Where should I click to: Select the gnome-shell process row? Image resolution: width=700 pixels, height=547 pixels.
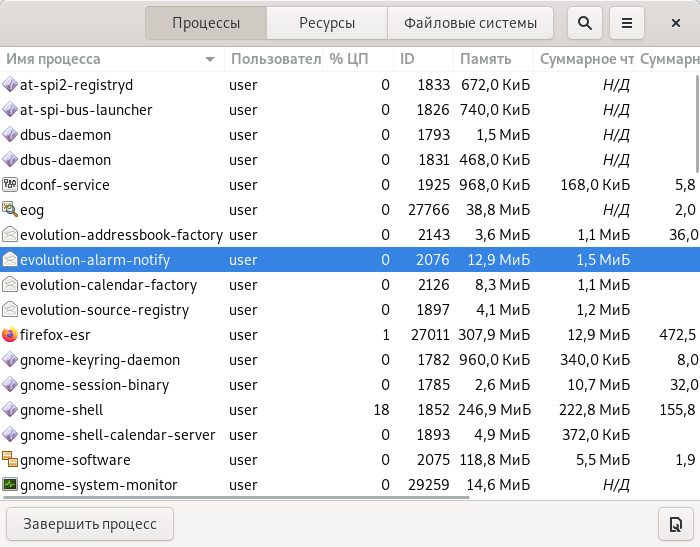point(300,410)
